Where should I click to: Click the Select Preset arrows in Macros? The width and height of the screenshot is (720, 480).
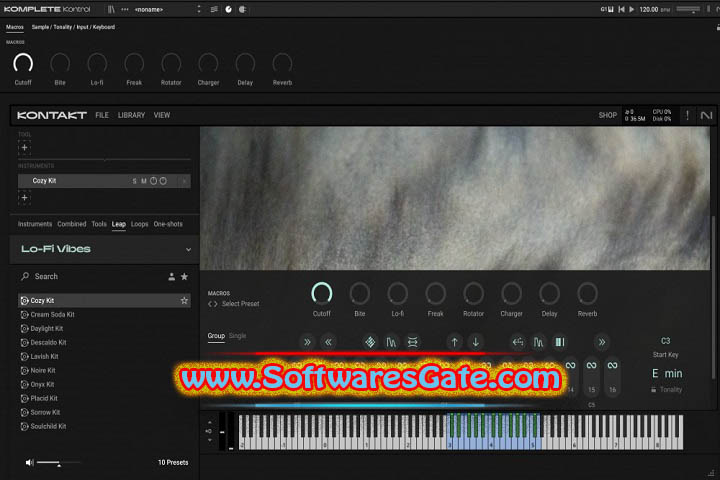[x=213, y=304]
